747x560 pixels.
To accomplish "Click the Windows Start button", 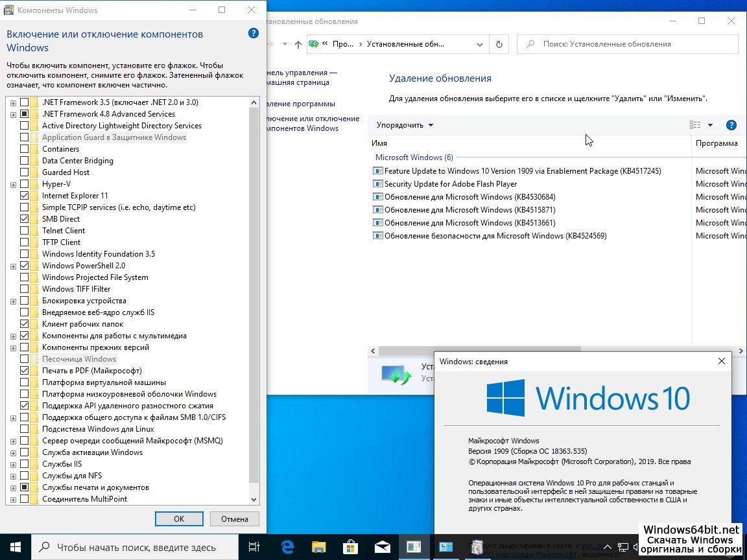I will 16,546.
